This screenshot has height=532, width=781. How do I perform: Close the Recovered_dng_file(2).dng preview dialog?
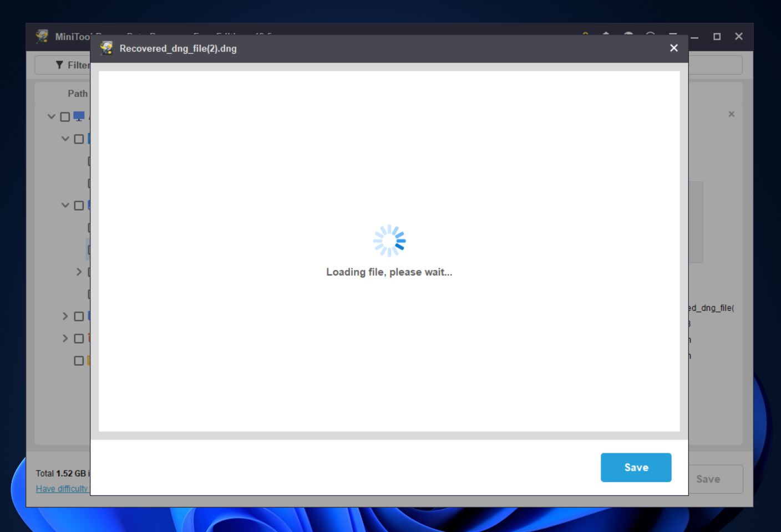coord(673,48)
